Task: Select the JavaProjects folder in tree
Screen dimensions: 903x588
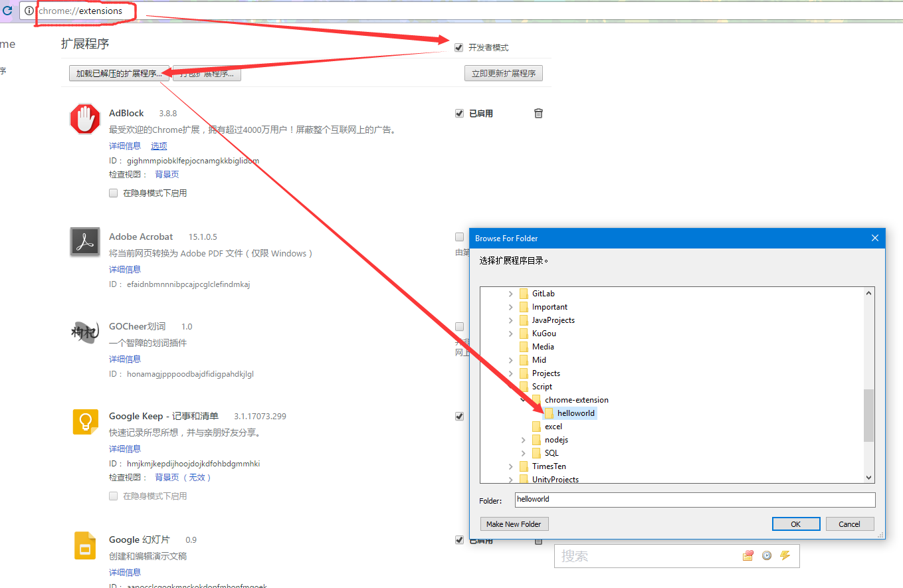Action: (x=553, y=320)
